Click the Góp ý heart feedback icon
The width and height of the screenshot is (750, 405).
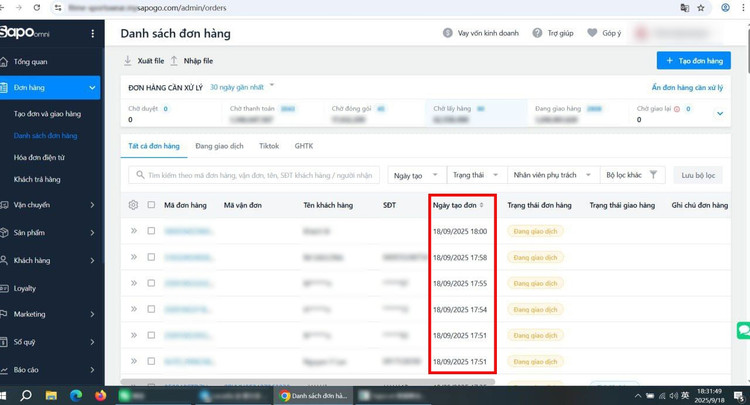[x=592, y=33]
